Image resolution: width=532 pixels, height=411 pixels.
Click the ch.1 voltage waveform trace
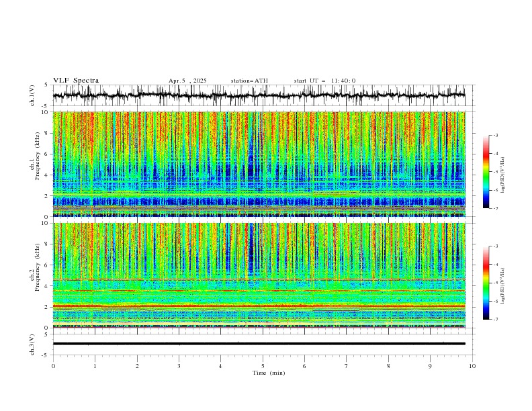pos(259,95)
